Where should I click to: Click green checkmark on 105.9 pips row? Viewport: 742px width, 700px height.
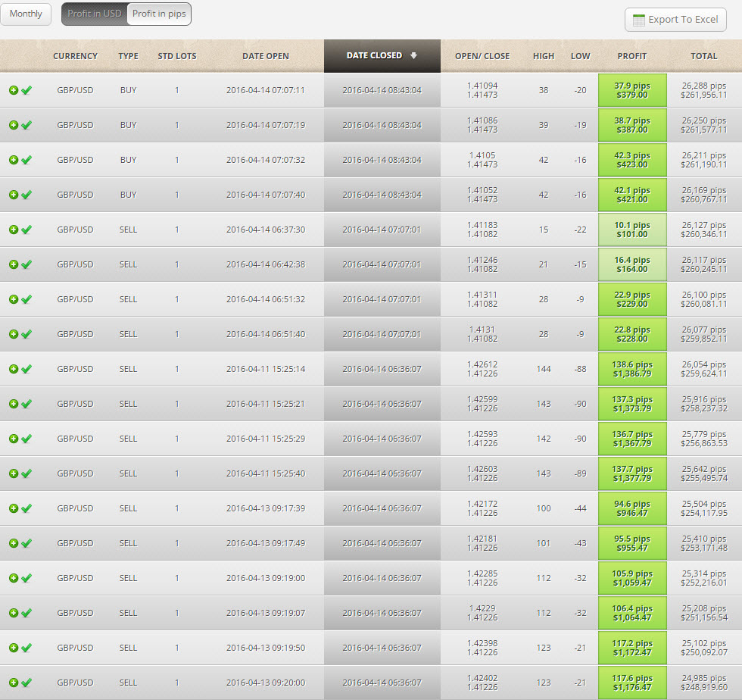[x=26, y=578]
